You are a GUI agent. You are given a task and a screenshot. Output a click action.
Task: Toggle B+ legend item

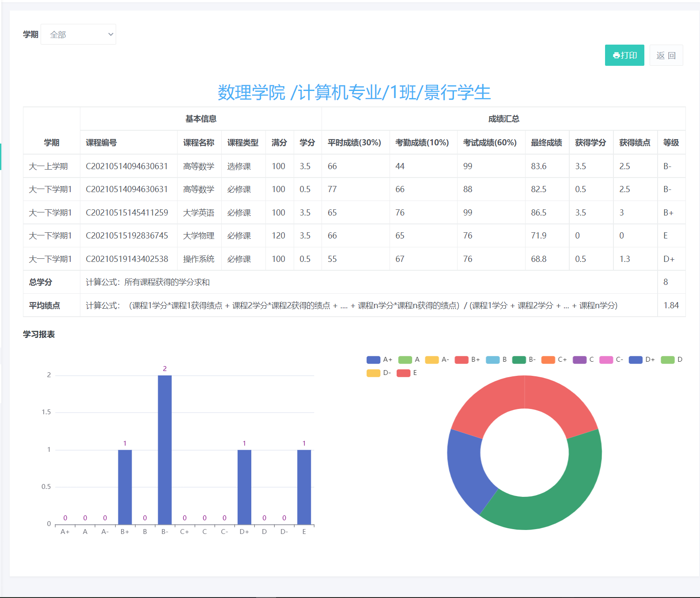pos(468,360)
